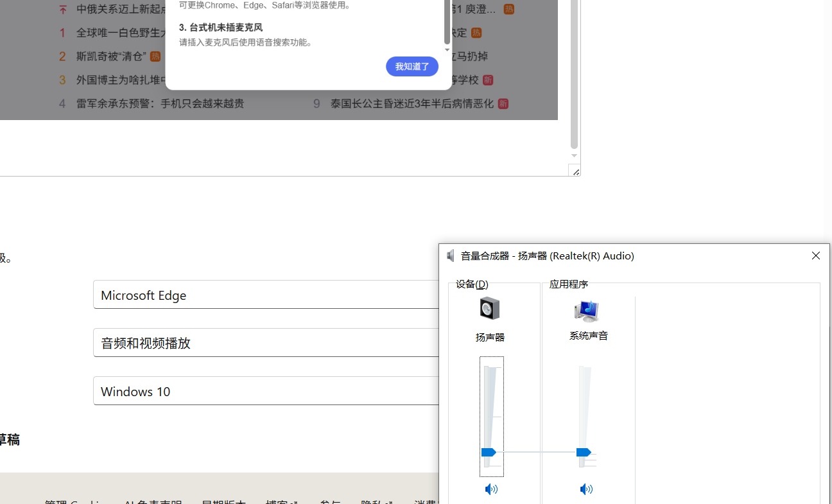Adjust the 扬声器 volume slider handle
The height and width of the screenshot is (504, 832).
click(489, 452)
